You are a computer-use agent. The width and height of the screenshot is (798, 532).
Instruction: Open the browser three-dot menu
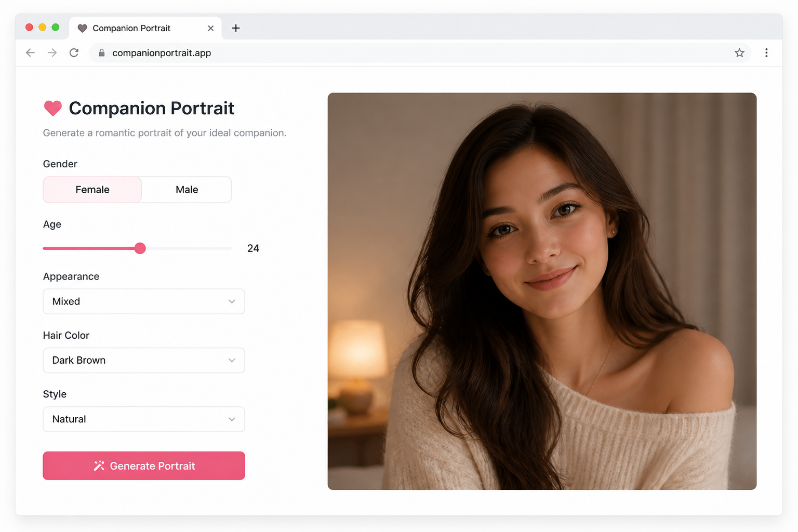point(766,52)
